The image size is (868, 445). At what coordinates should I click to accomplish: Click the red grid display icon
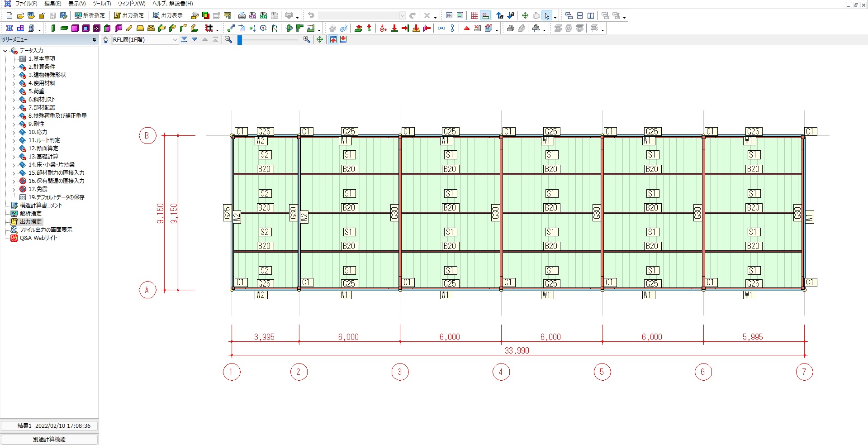[474, 15]
